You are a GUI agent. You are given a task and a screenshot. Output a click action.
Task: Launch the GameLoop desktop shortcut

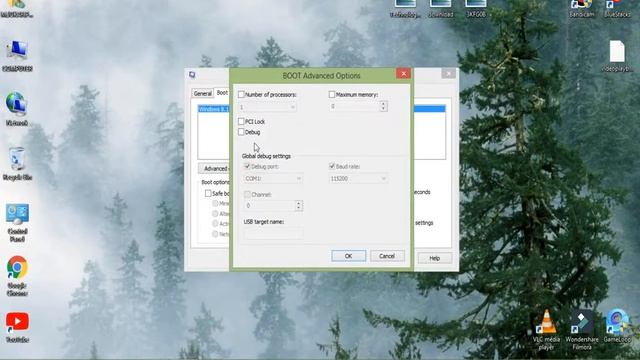coord(617,326)
